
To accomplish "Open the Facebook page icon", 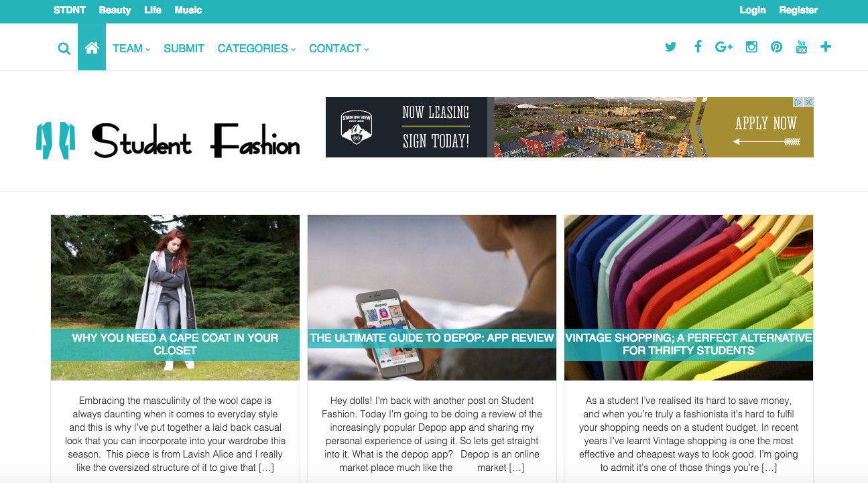I will (x=698, y=47).
